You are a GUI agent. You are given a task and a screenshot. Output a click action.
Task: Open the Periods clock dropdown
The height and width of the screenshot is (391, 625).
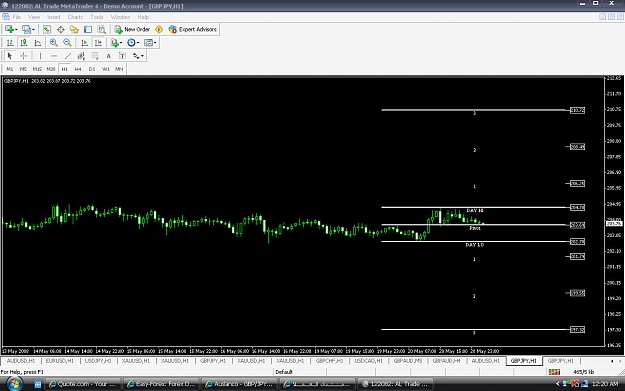133,43
